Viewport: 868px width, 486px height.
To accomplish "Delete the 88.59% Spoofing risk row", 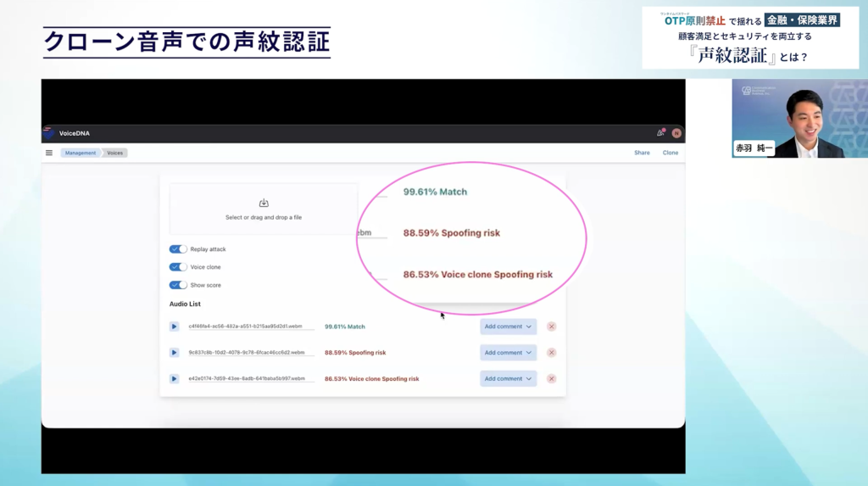I will [551, 353].
